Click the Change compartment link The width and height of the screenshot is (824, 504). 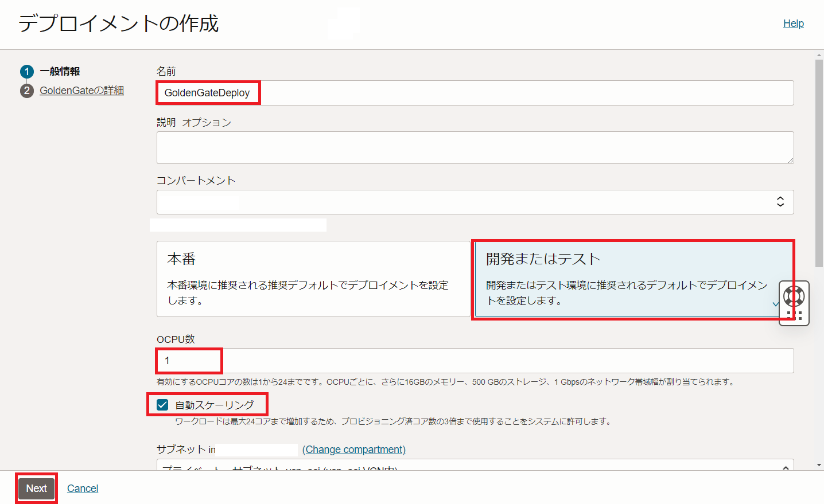[353, 450]
